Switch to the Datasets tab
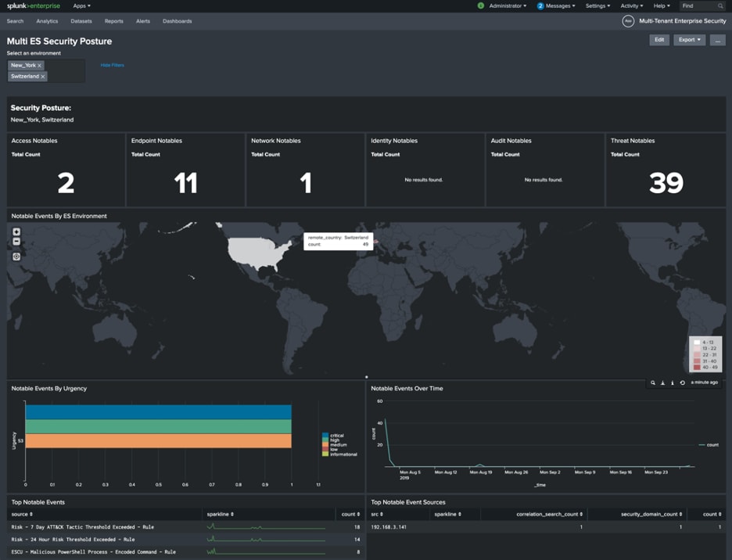The image size is (732, 560). [x=81, y=21]
